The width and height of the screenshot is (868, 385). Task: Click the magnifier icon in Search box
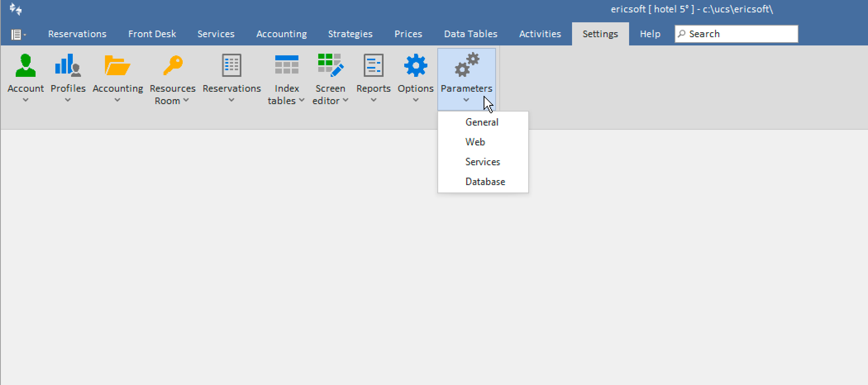(x=682, y=34)
